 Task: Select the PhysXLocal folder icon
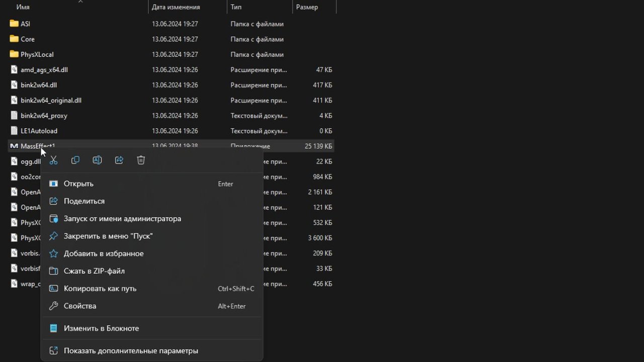[x=14, y=54]
